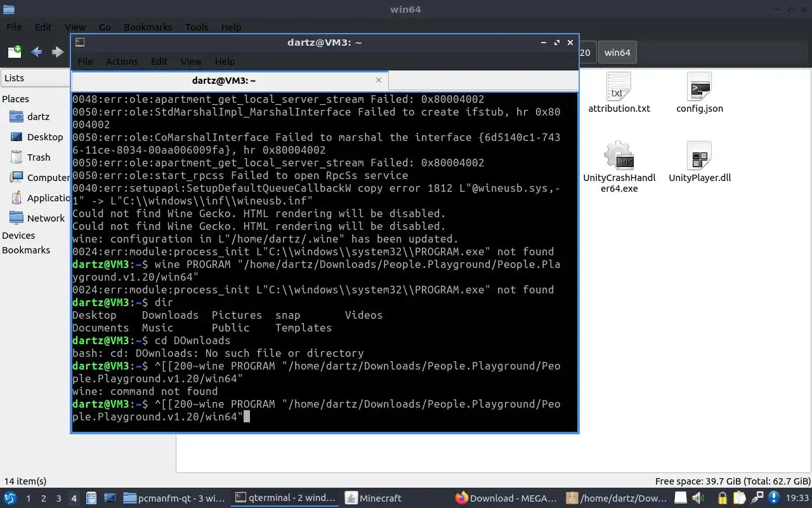Expand the Devices section header

tap(18, 236)
